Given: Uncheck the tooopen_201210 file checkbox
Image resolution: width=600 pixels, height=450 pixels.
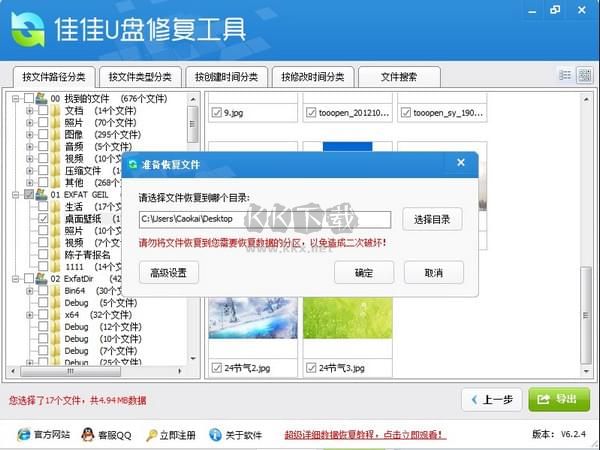Looking at the screenshot, I should pyautogui.click(x=311, y=112).
